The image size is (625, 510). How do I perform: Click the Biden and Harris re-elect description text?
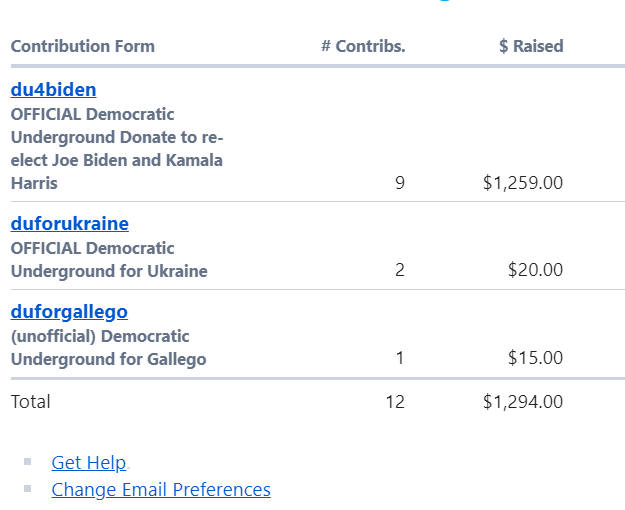(x=117, y=149)
